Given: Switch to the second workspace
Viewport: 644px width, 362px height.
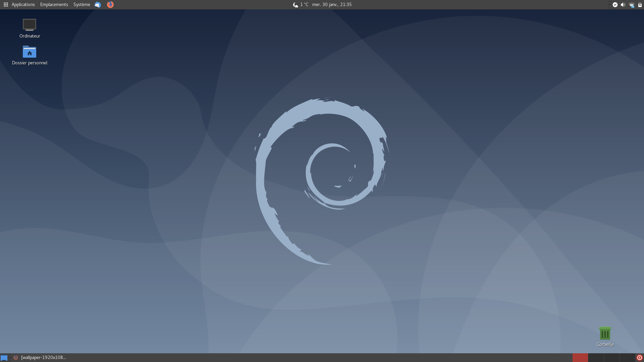Looking at the screenshot, I should coord(596,358).
